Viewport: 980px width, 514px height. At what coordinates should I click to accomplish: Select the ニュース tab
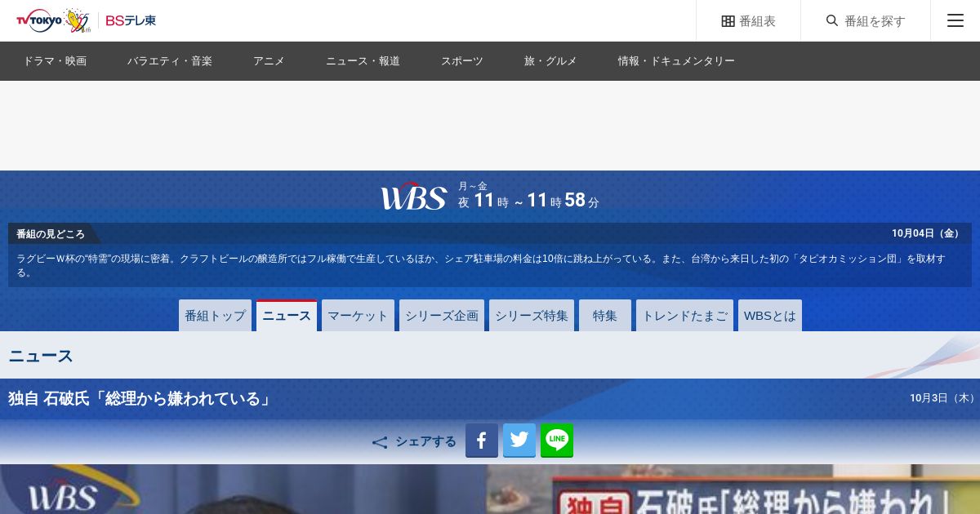tap(287, 316)
